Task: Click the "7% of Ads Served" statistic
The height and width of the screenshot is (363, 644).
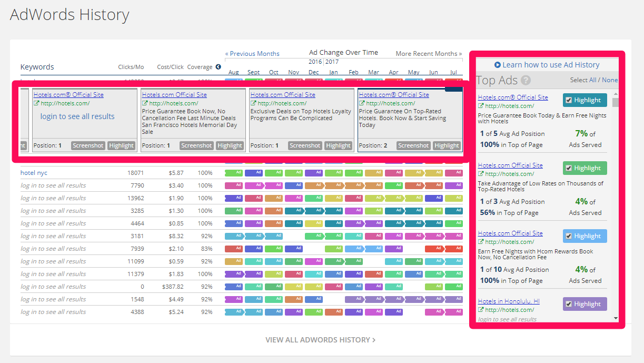Action: tap(585, 139)
